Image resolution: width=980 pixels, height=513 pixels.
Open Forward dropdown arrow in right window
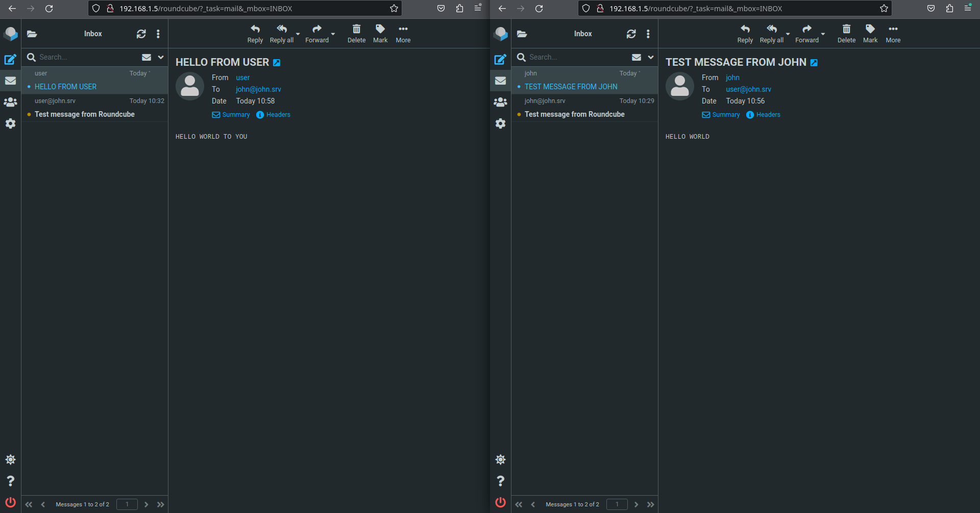[823, 34]
